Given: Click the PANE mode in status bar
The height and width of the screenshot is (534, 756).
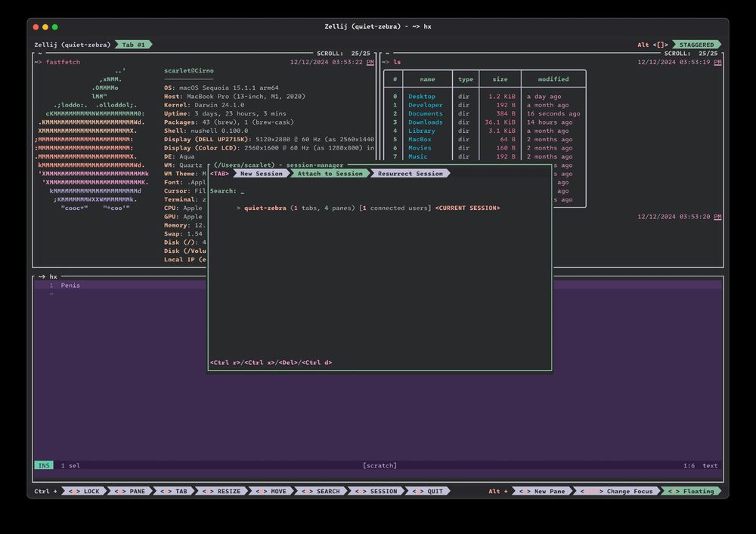Looking at the screenshot, I should coord(130,491).
